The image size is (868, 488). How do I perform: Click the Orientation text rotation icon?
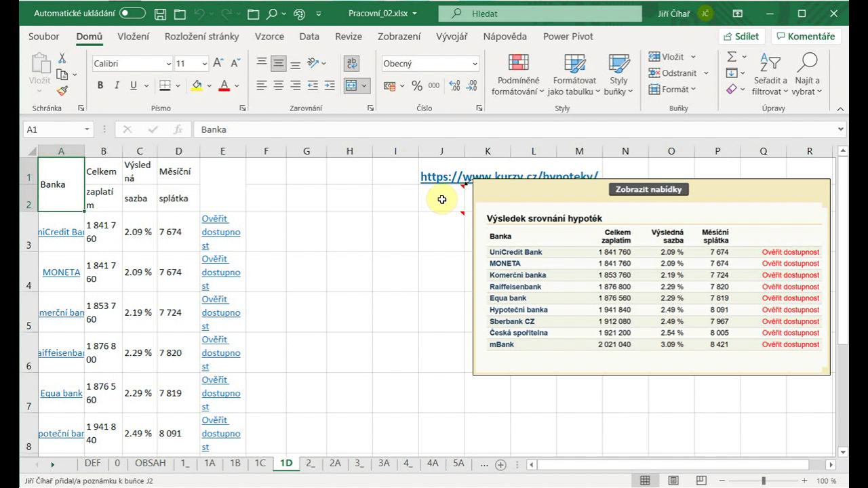[x=313, y=63]
